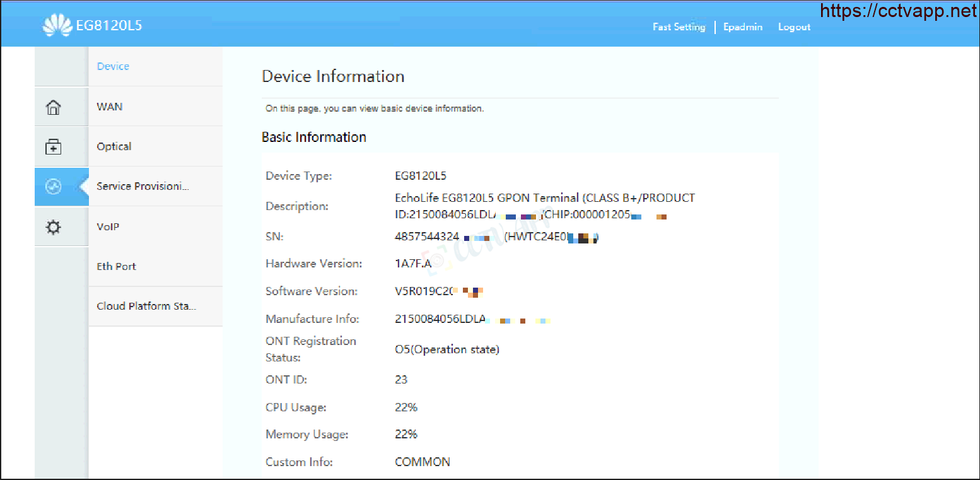Select the System Information globe icon
The width and height of the screenshot is (980, 480).
[54, 187]
